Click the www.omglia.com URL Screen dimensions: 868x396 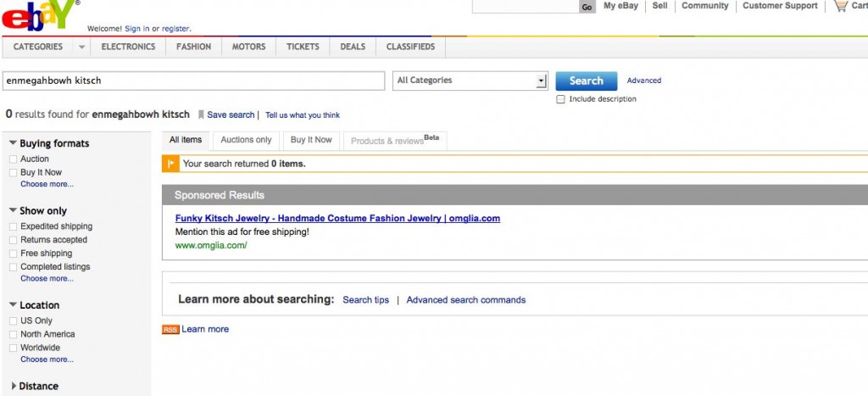(211, 245)
